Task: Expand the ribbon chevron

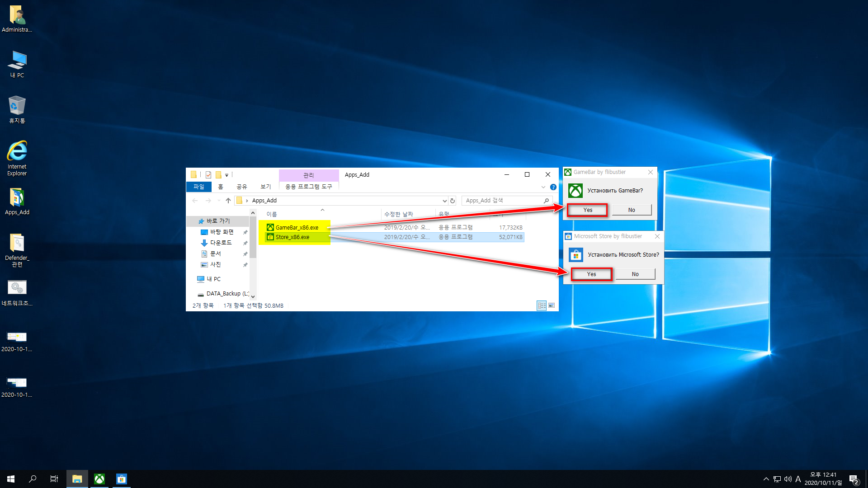Action: coord(543,187)
